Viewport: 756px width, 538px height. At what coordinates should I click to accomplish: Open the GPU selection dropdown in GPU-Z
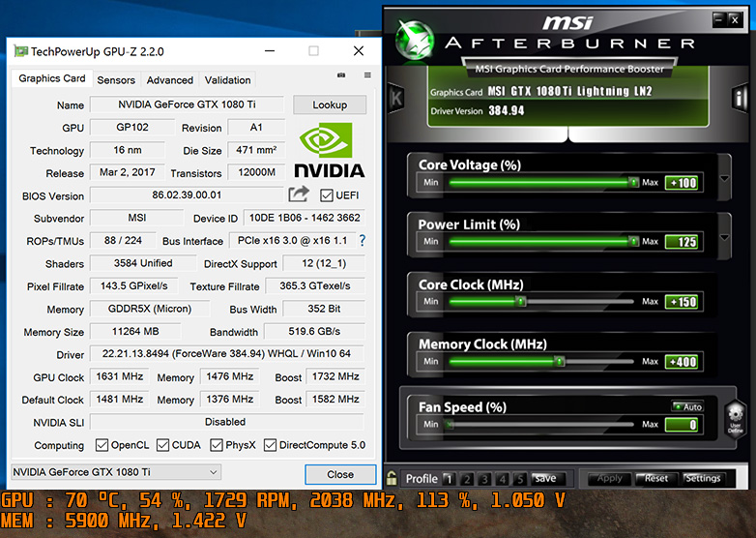click(x=116, y=472)
